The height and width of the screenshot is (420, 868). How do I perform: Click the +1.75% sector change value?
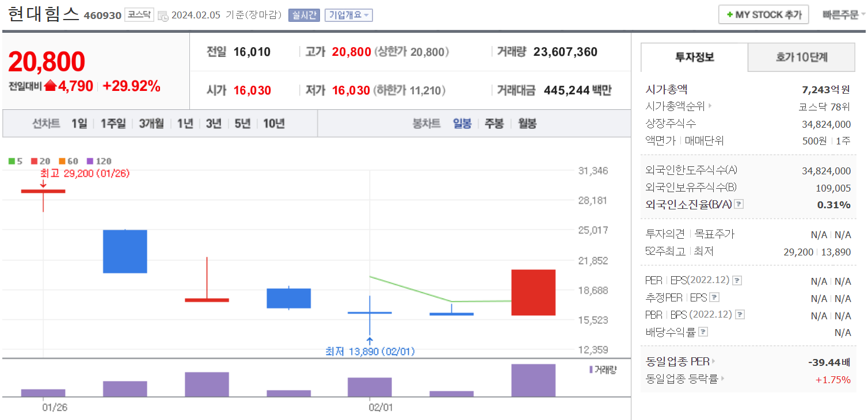833,379
